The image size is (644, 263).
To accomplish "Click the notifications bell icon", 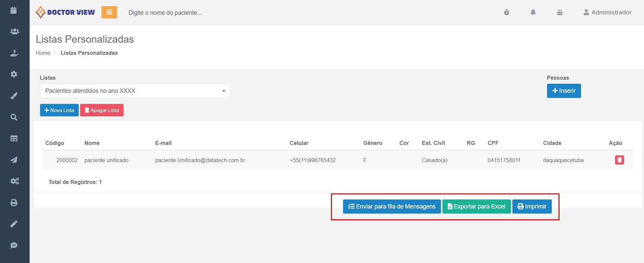I will click(x=533, y=12).
